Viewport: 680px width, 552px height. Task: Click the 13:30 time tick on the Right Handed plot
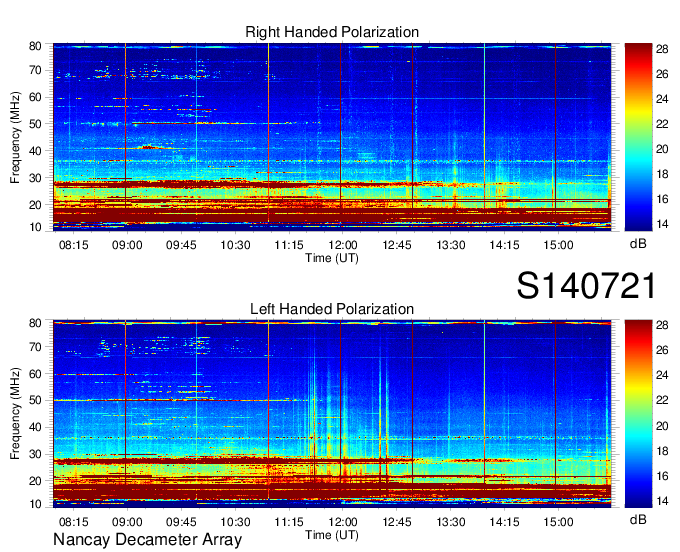tap(451, 245)
